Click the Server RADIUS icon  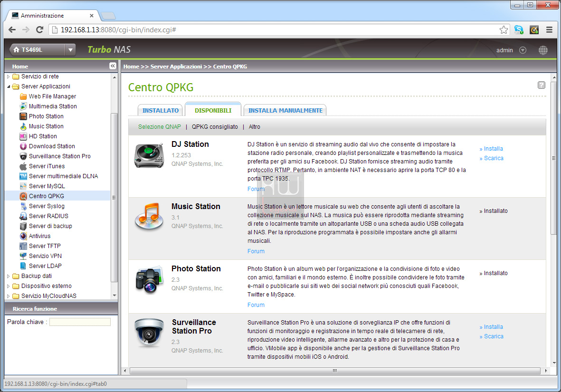click(x=23, y=216)
